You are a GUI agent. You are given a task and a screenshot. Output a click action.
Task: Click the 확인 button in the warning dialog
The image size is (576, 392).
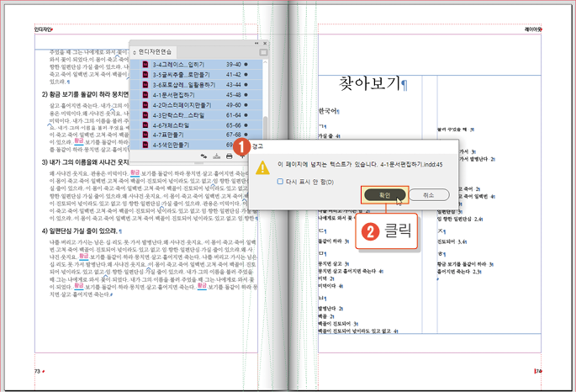tap(384, 195)
